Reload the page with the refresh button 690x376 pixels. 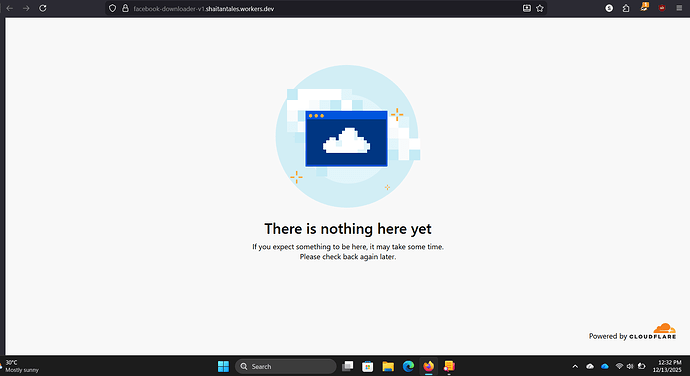tap(43, 8)
